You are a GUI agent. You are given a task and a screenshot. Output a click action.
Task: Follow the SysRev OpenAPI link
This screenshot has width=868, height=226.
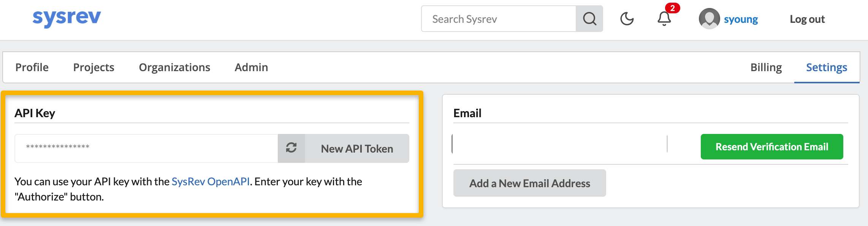coord(211,181)
